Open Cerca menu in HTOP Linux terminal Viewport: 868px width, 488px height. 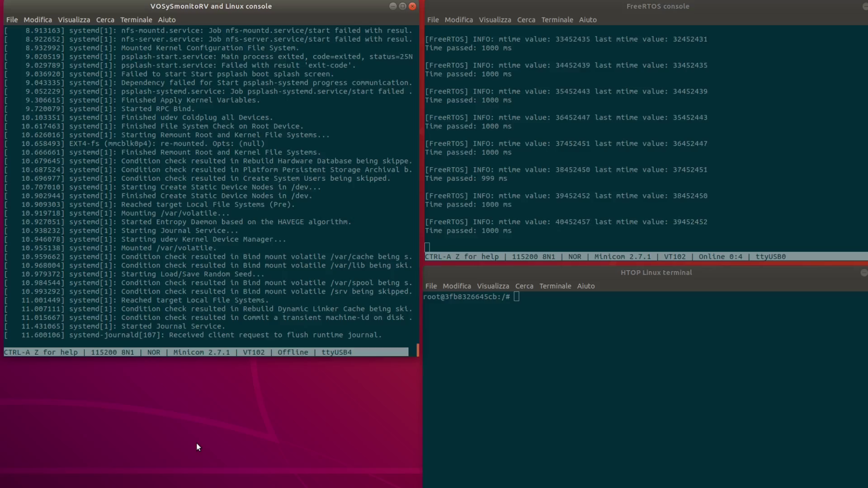tap(524, 286)
